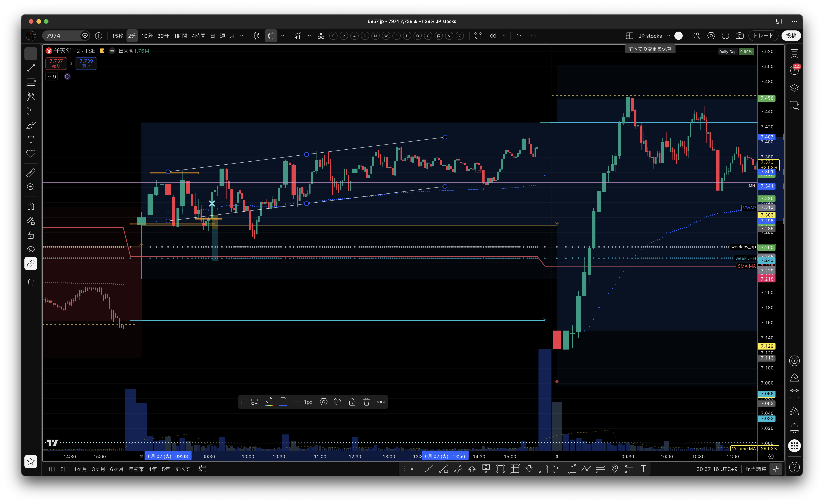Select the 年初来 date range

[x=136, y=469]
